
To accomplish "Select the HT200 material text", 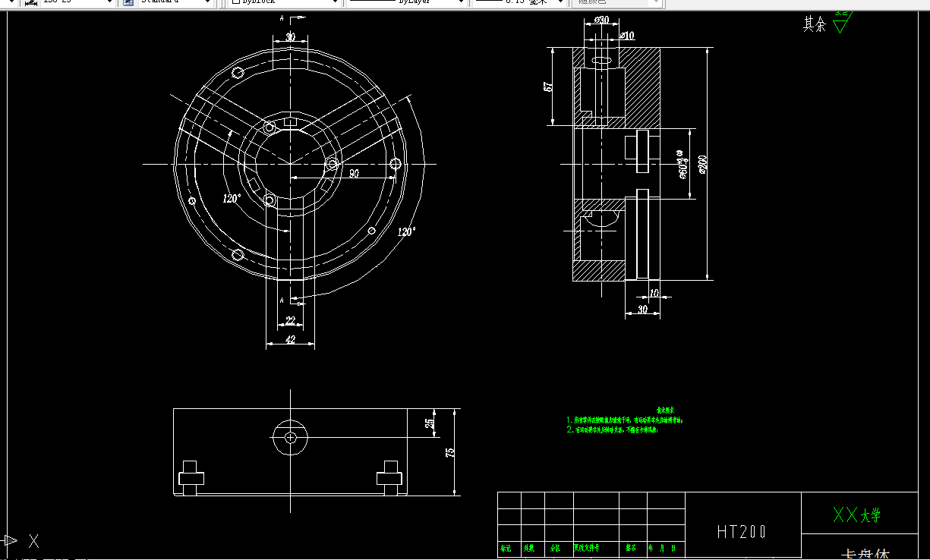I will coord(742,532).
